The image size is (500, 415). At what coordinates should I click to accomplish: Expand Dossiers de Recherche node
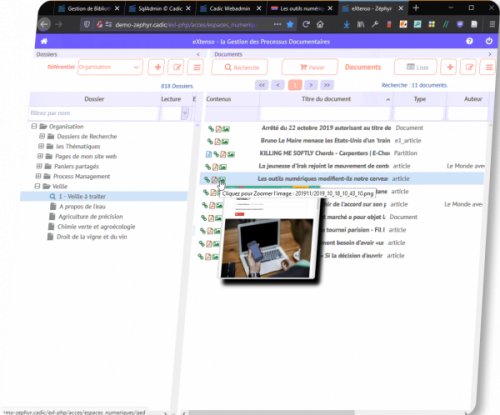[42, 136]
